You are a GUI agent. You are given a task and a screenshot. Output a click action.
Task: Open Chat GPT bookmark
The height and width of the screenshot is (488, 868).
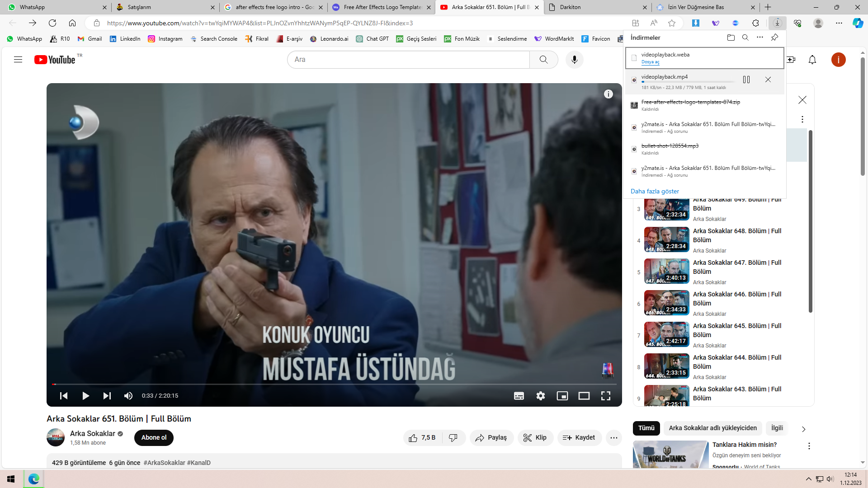(x=372, y=39)
